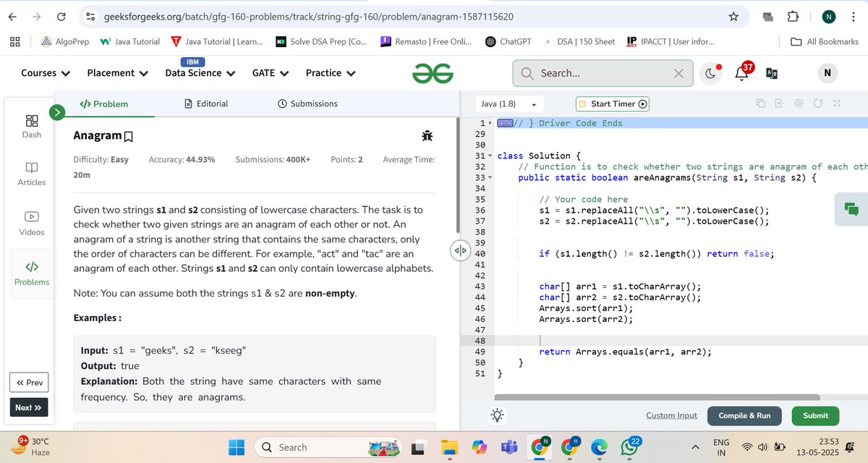Image resolution: width=868 pixels, height=463 pixels.
Task: Open Custom Input link
Action: [672, 415]
